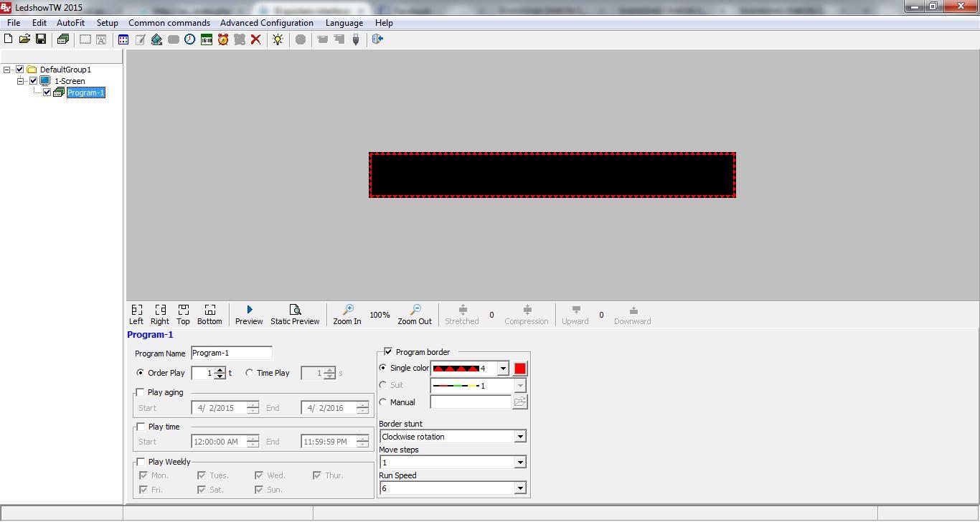This screenshot has height=522, width=980.
Task: Align program area to Right
Action: 160,315
